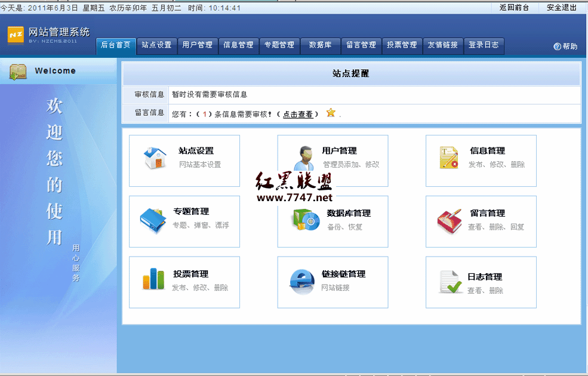Click the 站点提醒 panel header

(351, 73)
